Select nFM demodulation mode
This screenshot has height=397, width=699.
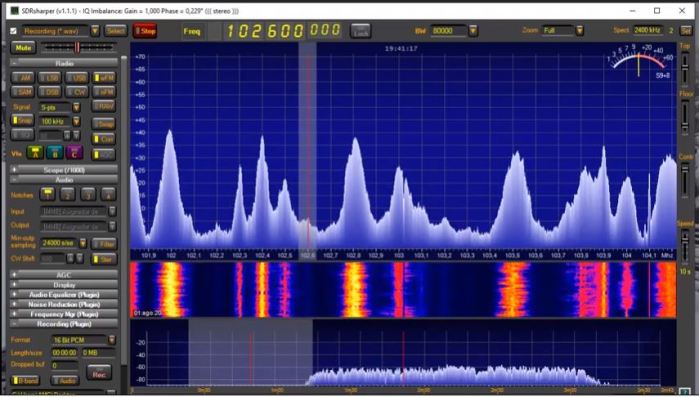(x=104, y=92)
